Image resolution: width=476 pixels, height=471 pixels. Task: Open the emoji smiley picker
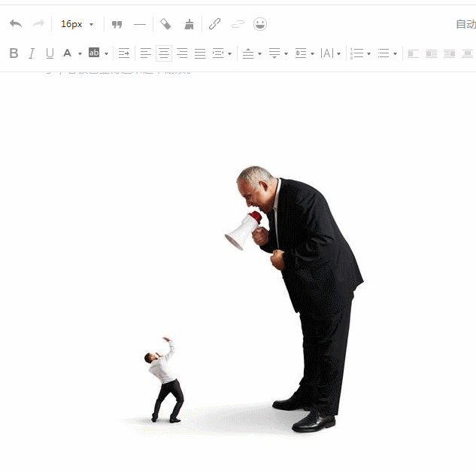tap(260, 24)
